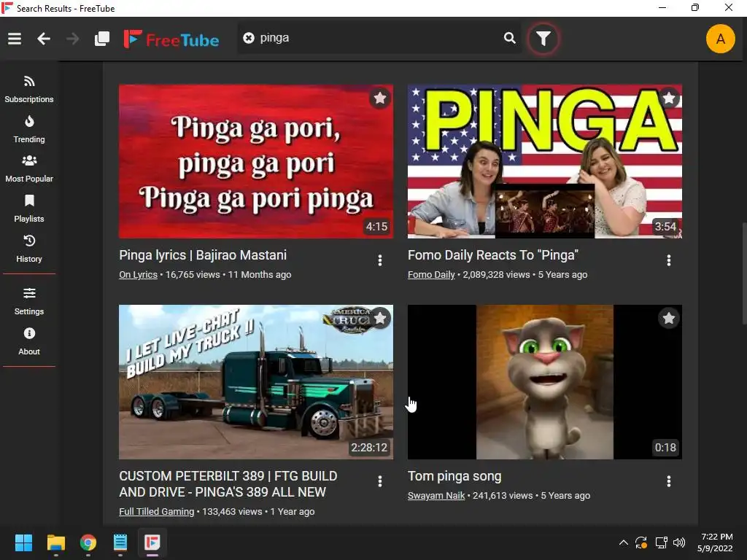Open volume control in system tray
Screen dimensions: 747x560
pos(679,542)
